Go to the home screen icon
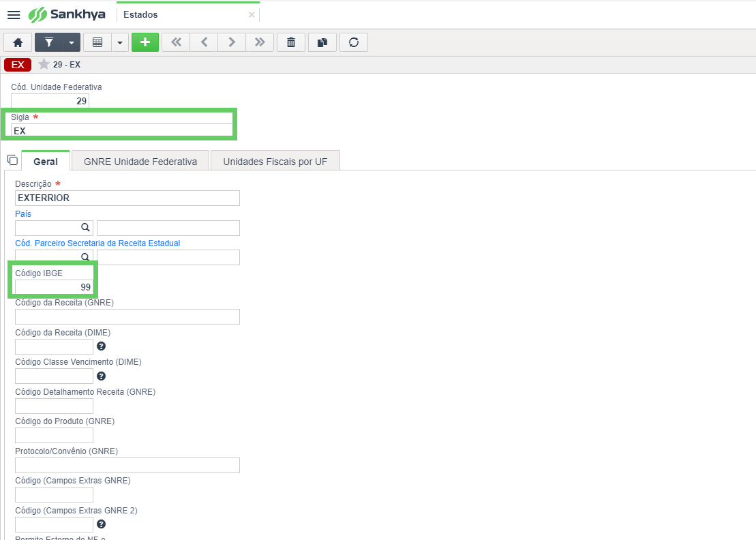 18,42
